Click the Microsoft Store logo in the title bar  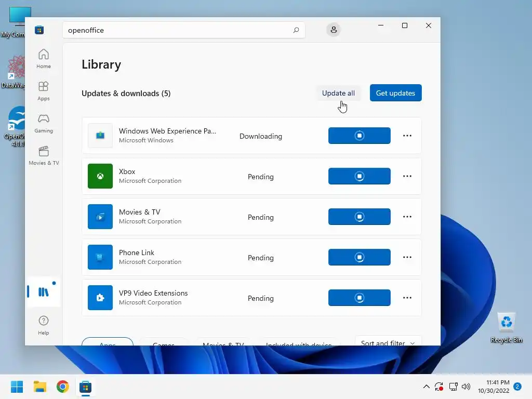(x=39, y=30)
